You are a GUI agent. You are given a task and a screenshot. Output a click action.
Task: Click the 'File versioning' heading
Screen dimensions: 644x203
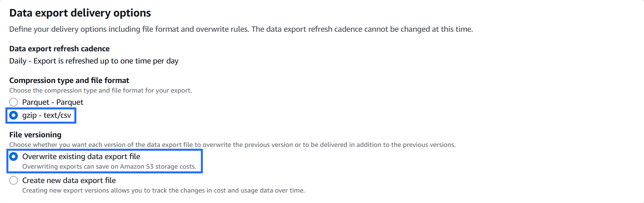(x=35, y=135)
